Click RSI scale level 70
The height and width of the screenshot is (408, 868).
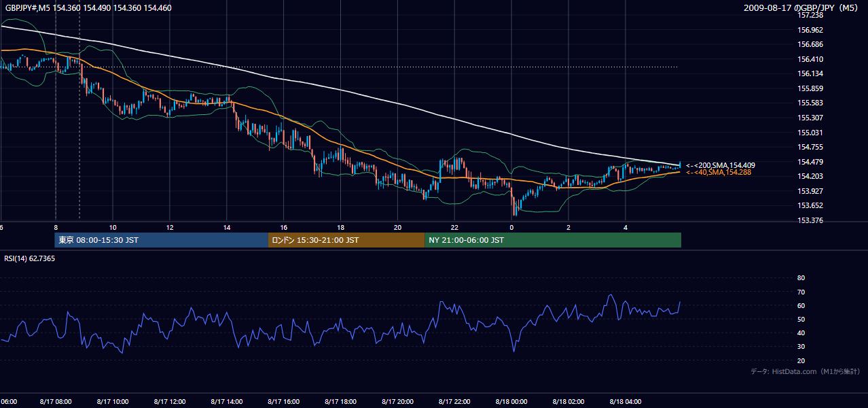coord(801,292)
